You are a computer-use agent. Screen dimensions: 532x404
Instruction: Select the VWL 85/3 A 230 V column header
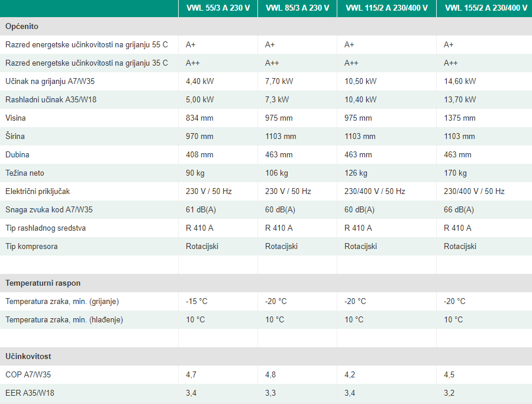(x=297, y=8)
